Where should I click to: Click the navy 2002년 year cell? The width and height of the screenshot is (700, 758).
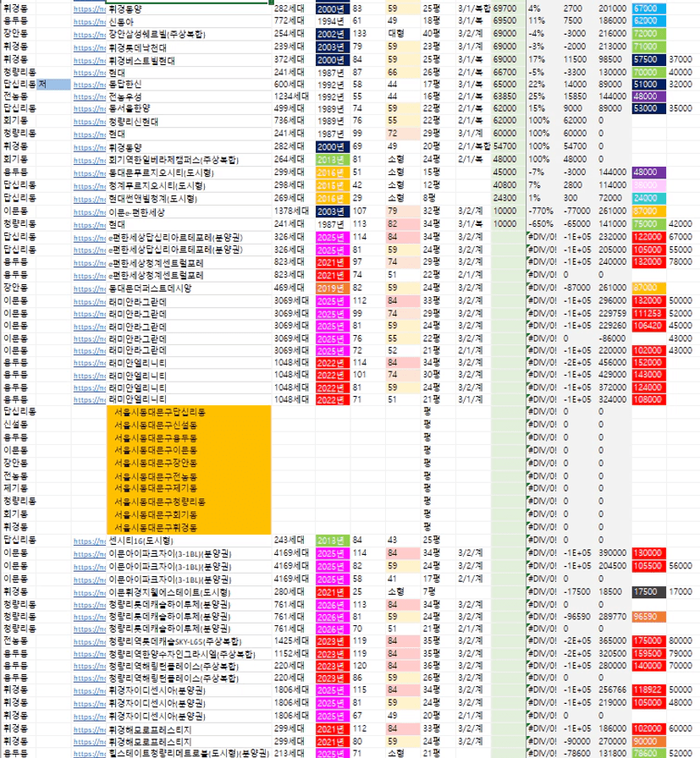click(333, 35)
